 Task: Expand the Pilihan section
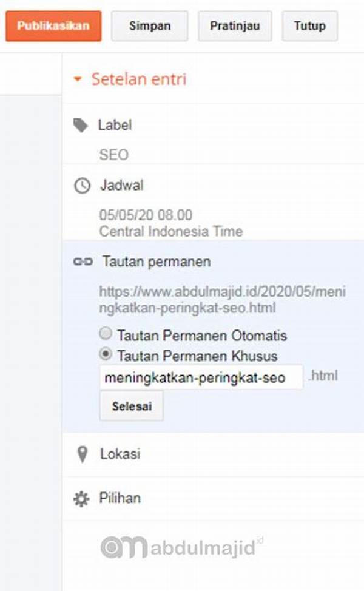120,498
